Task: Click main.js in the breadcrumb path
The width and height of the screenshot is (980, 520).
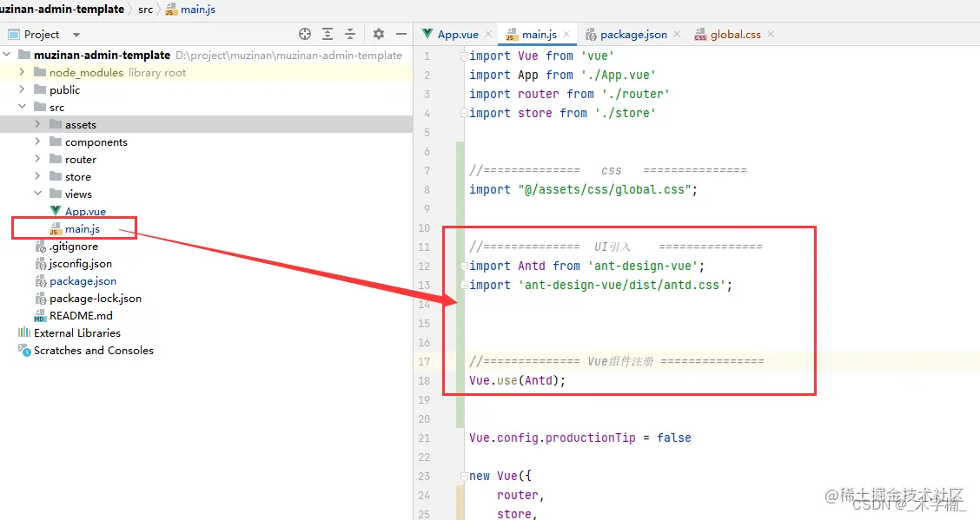Action: [x=197, y=10]
